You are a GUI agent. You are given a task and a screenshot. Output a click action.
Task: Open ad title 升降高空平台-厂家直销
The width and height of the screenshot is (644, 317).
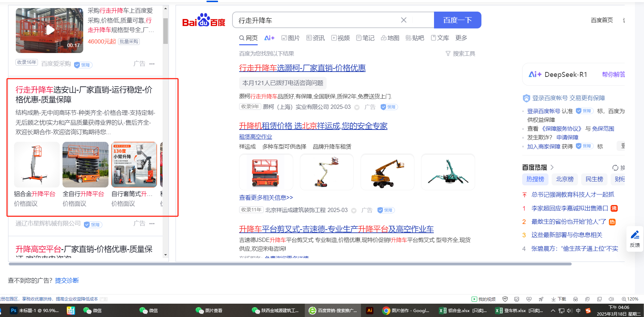84,249
